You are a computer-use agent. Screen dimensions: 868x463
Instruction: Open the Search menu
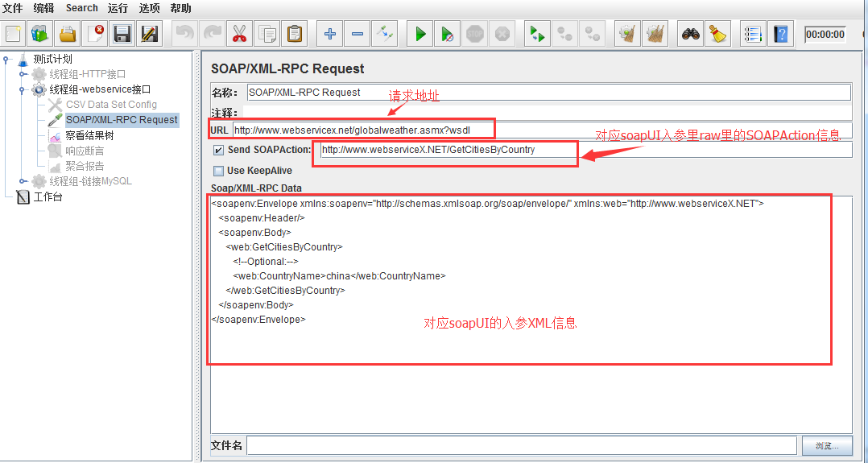[82, 8]
